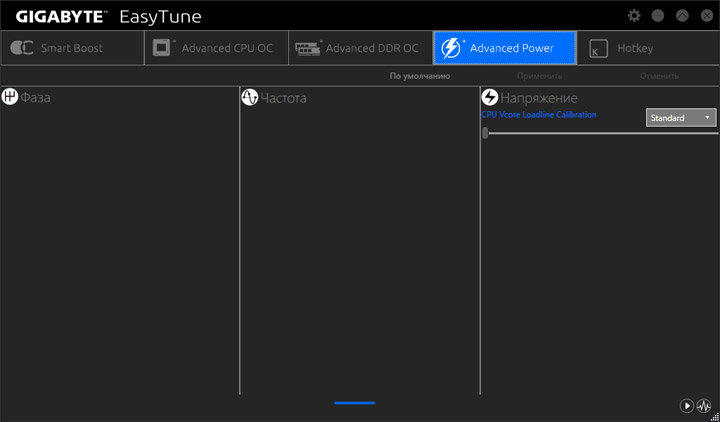Click the Напряжение section heading
720x422 pixels.
point(539,98)
